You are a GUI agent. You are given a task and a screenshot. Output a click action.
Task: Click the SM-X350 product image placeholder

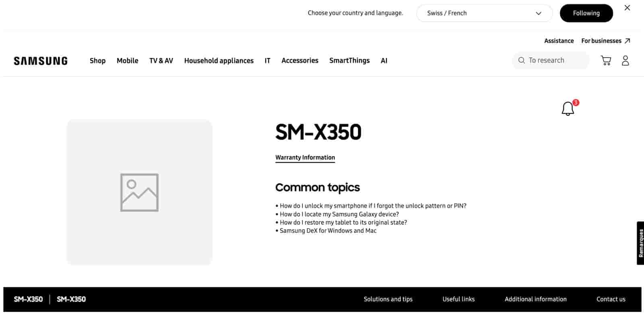(x=139, y=192)
